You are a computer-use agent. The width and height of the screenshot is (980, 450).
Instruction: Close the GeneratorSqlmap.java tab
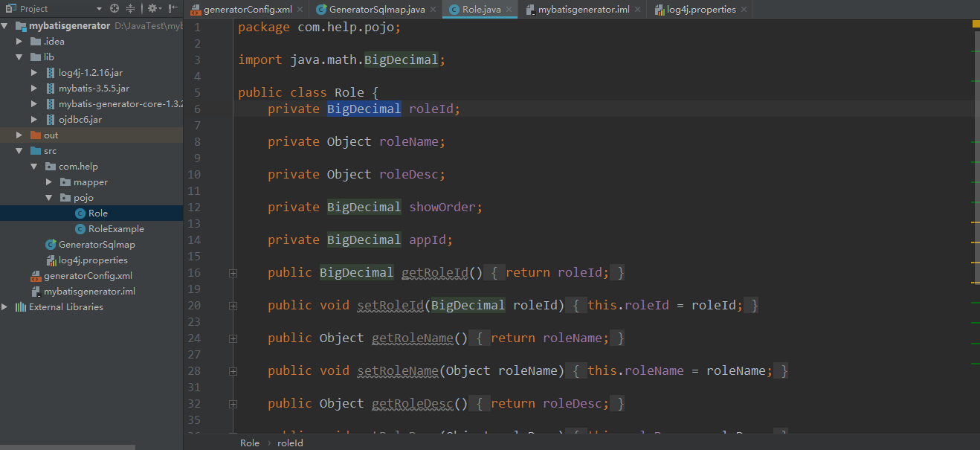432,10
